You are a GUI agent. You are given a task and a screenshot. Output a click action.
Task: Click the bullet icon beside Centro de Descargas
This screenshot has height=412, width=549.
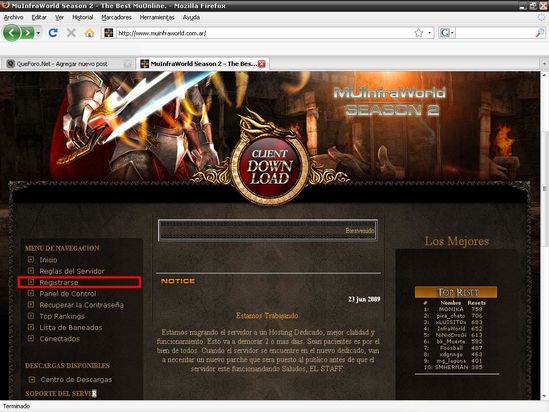pyautogui.click(x=32, y=379)
